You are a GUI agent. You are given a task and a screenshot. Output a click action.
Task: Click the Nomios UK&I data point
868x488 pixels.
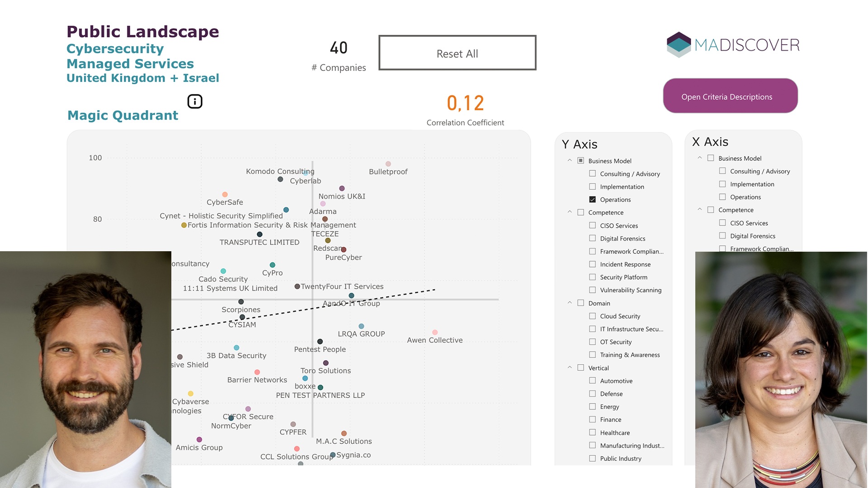342,188
